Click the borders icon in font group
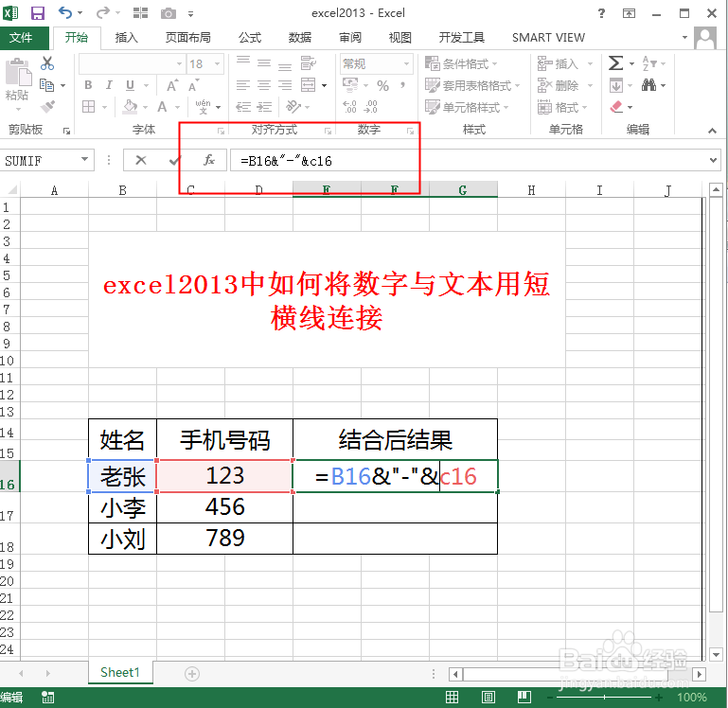The width and height of the screenshot is (728, 708). [88, 107]
